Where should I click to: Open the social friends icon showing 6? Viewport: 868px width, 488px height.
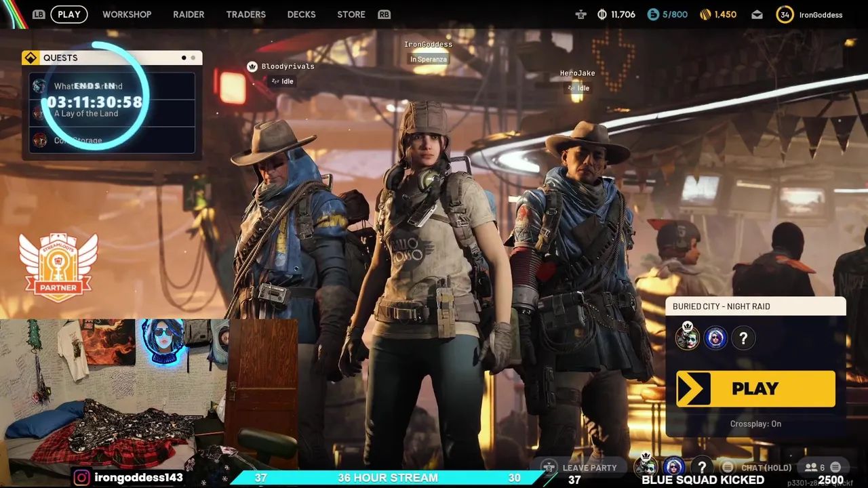814,468
